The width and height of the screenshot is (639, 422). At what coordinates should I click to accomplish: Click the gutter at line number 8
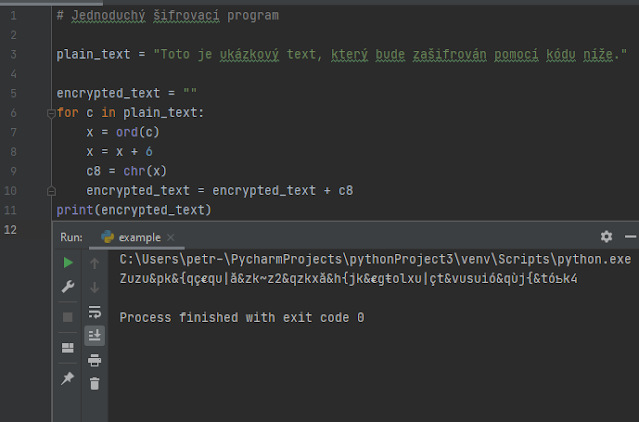click(x=13, y=152)
